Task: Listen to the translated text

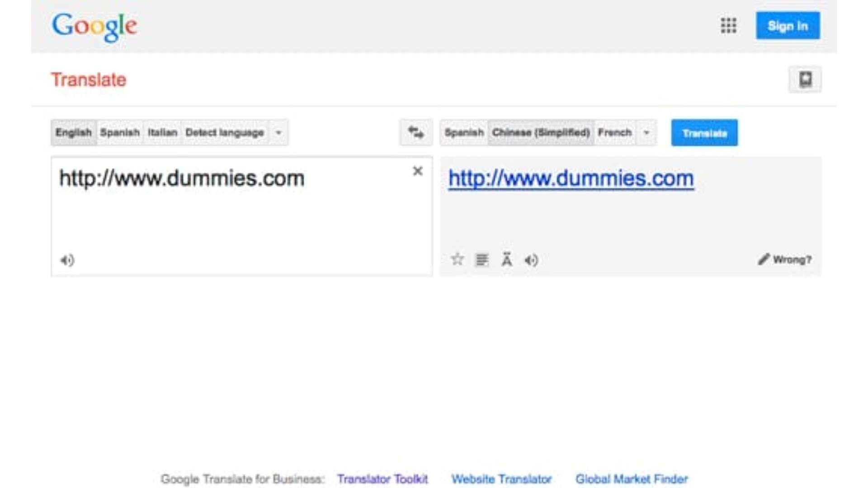Action: point(531,260)
